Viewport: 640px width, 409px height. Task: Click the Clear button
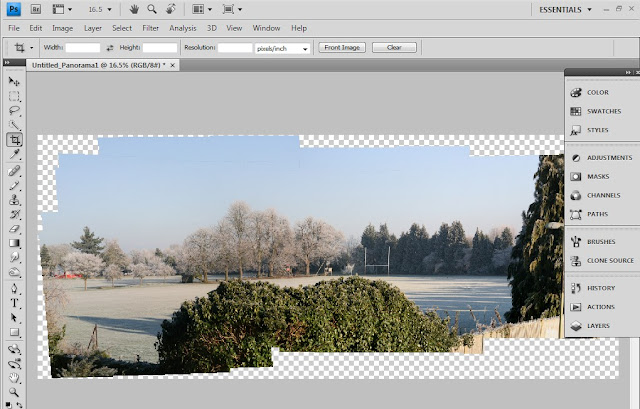click(394, 48)
